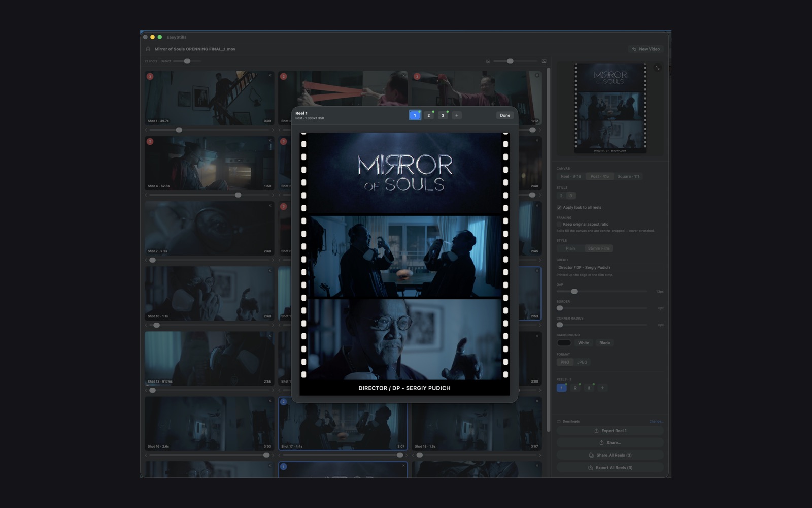The height and width of the screenshot is (508, 812).
Task: Click Share All Reels (3)
Action: tap(610, 455)
